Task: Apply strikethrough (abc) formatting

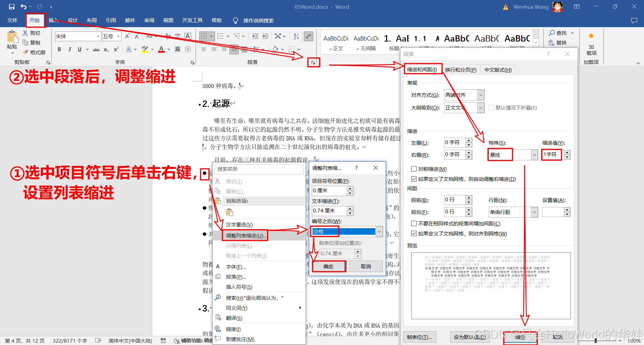Action: point(96,50)
